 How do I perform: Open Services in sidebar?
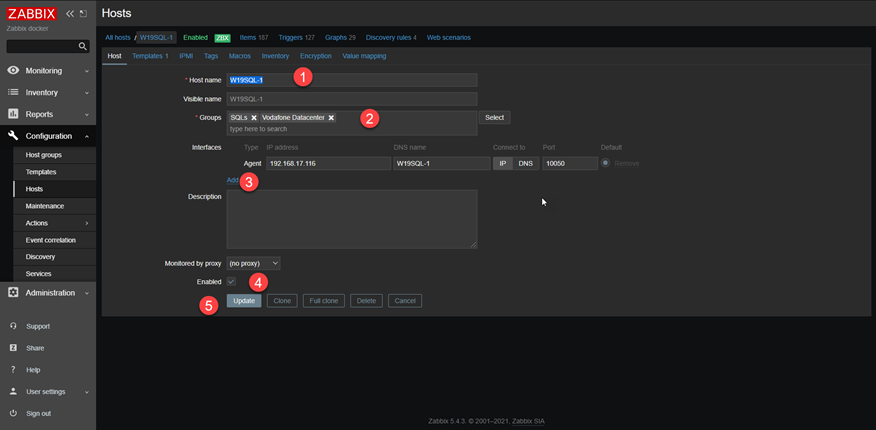point(39,274)
